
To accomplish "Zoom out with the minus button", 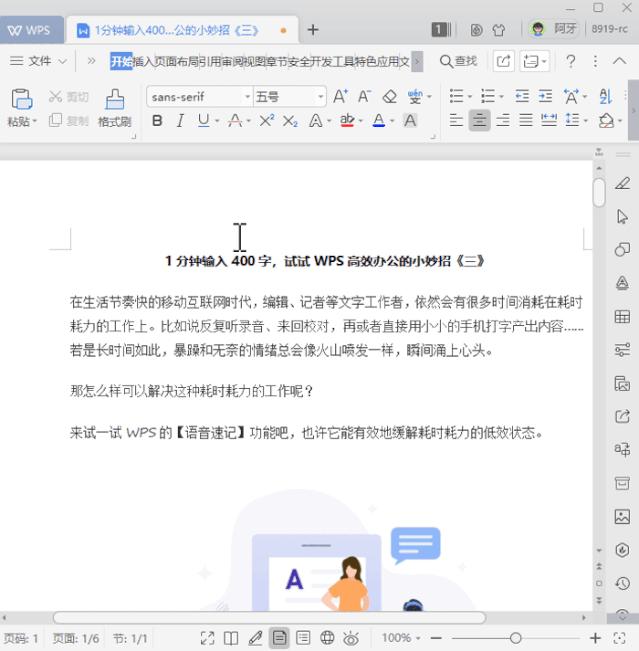I will coord(436,638).
